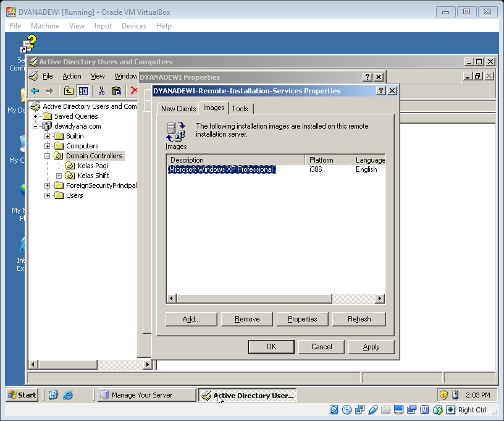Open the Start menu
Image resolution: width=504 pixels, height=421 pixels.
22,395
